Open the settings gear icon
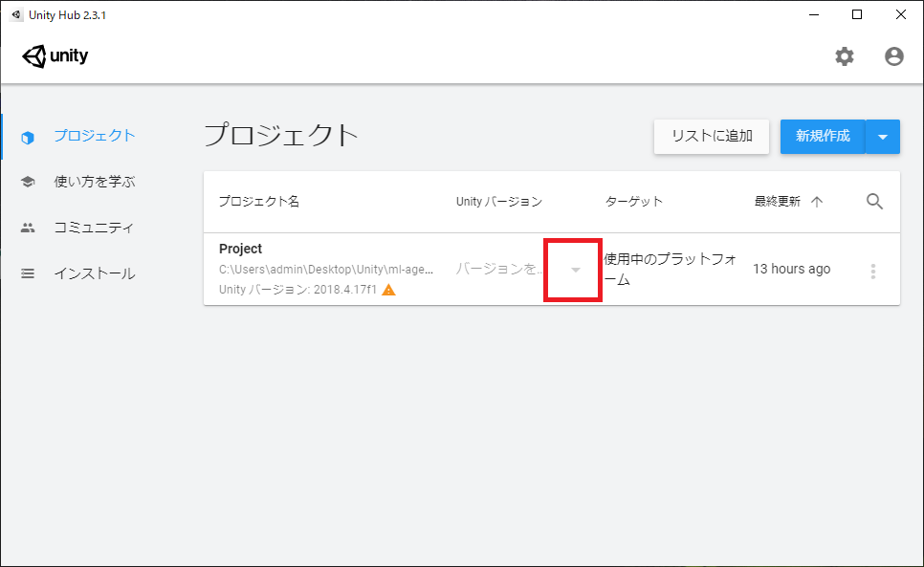924x567 pixels. coord(844,56)
